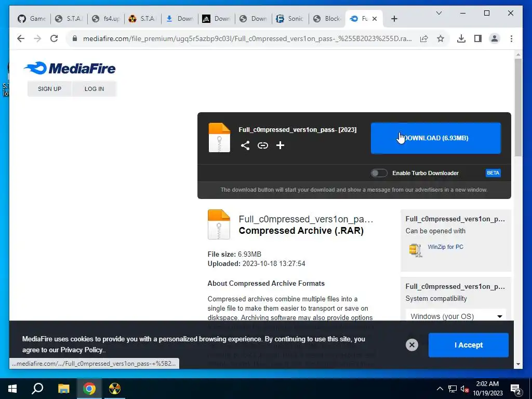Click the share page icon in address bar
The width and height of the screenshot is (532, 399).
pos(424,38)
